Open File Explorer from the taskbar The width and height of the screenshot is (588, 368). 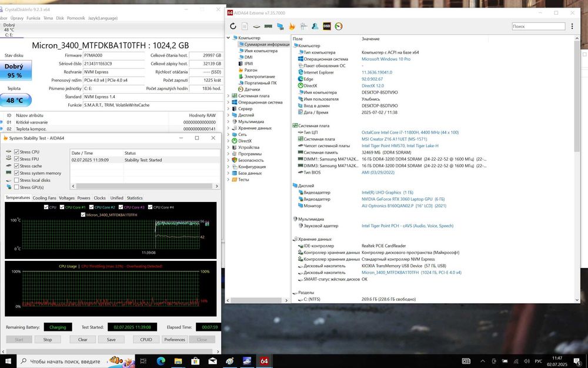pyautogui.click(x=178, y=362)
